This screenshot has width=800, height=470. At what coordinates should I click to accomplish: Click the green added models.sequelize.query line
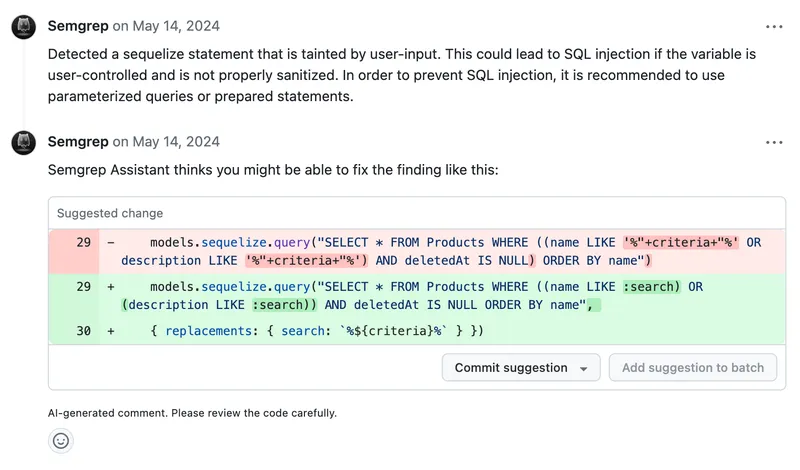click(x=400, y=295)
